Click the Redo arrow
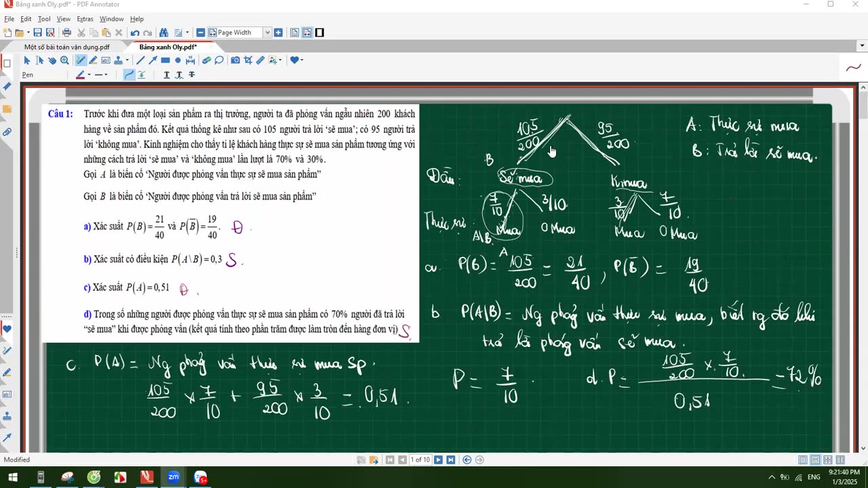 click(x=147, y=33)
